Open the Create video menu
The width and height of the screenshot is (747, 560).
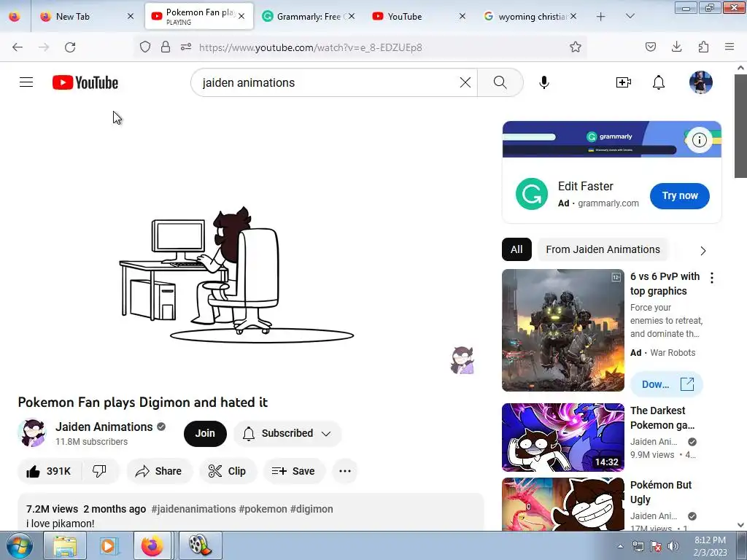click(x=623, y=82)
